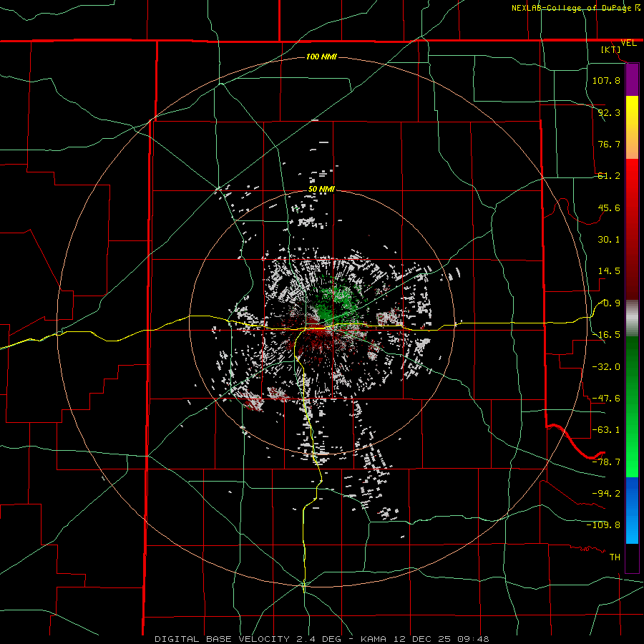Click the 12 DEC 25 date text
This screenshot has width=644, height=644.
click(x=424, y=639)
